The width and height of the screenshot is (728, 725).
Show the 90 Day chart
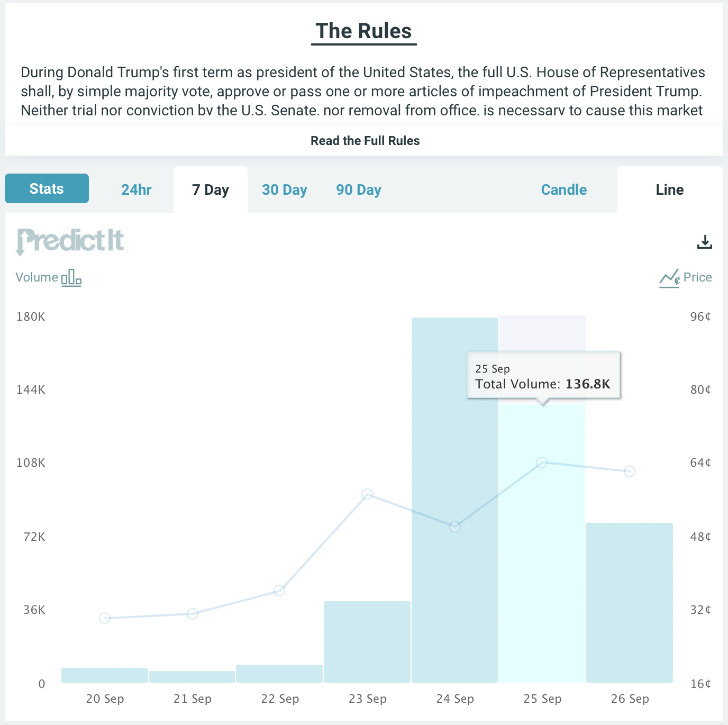(x=359, y=189)
